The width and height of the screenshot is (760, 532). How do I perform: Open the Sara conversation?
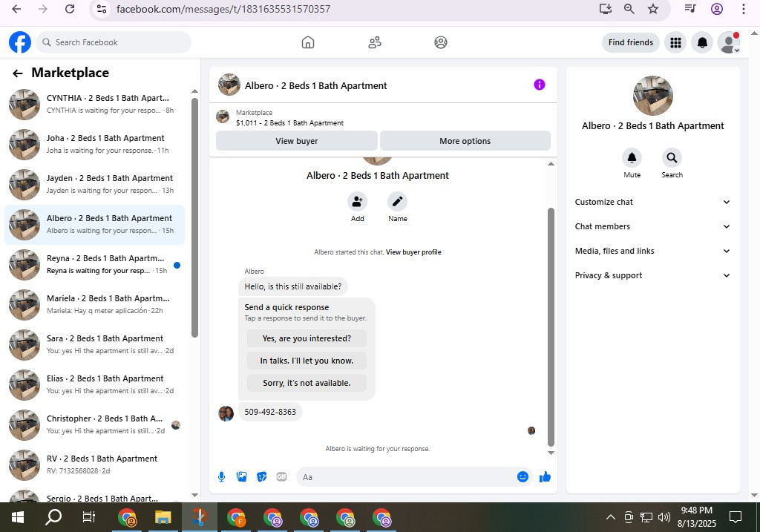pyautogui.click(x=94, y=345)
